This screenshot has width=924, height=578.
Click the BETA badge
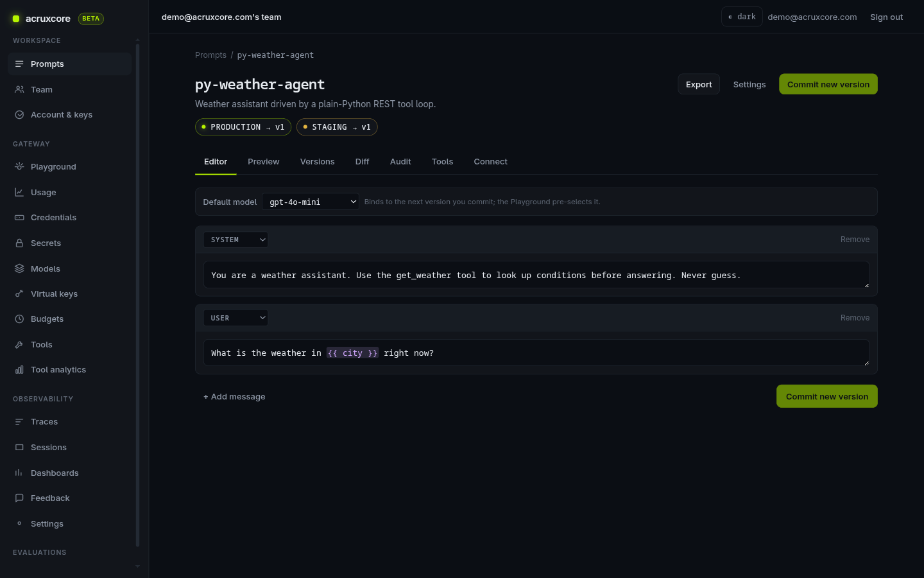(91, 19)
